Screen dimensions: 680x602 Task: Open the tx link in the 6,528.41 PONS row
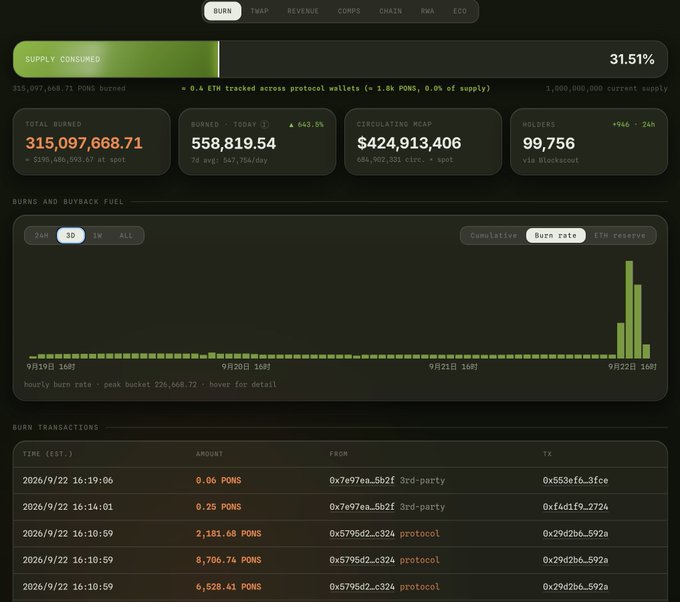pos(575,587)
